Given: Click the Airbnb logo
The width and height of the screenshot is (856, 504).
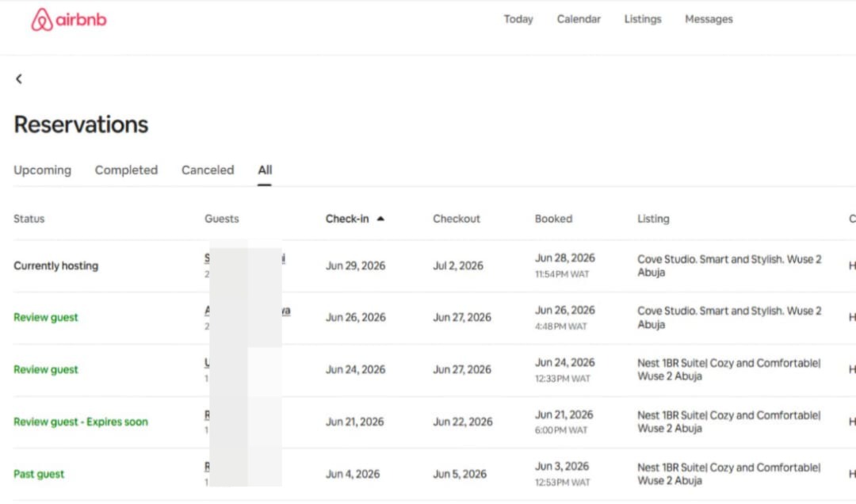Looking at the screenshot, I should tap(69, 20).
